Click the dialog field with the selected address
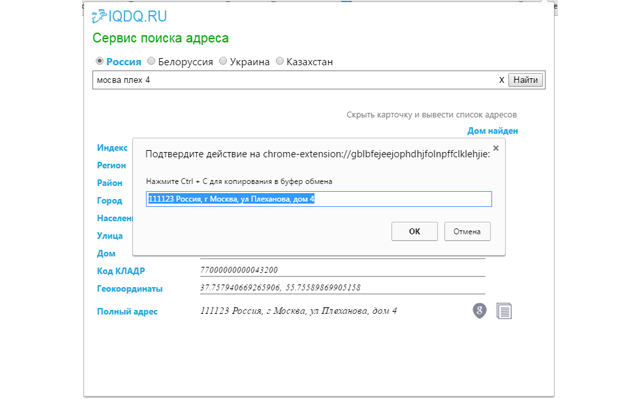This screenshot has width=640, height=400. tap(319, 199)
